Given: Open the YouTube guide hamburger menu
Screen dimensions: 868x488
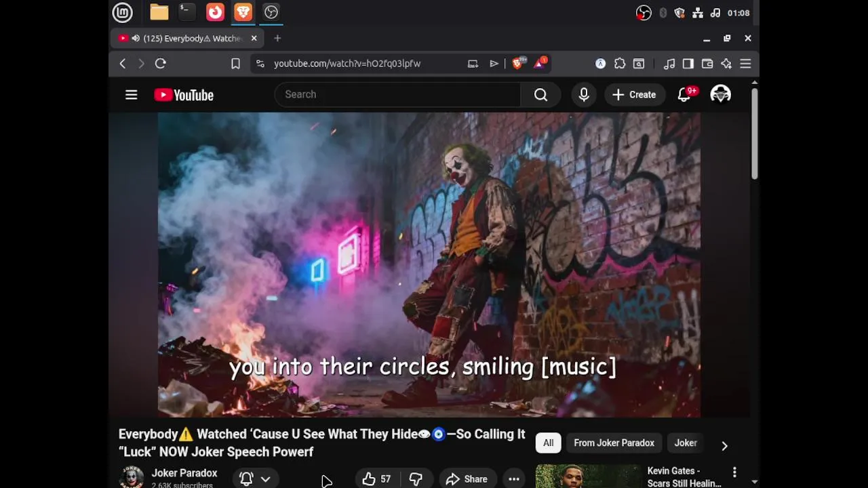Looking at the screenshot, I should tap(132, 95).
